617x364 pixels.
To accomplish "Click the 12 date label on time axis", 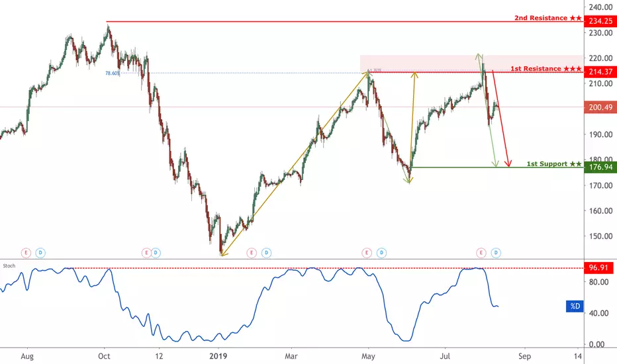I will coord(159,356).
